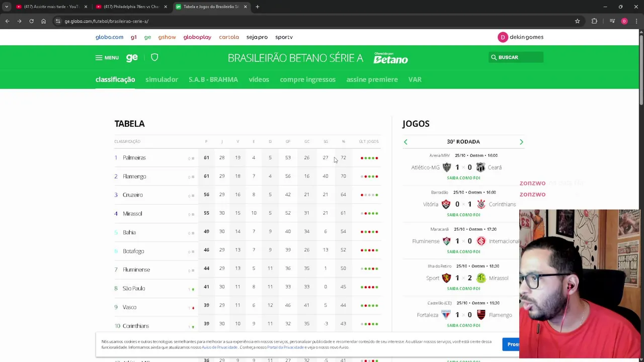Open SAIBA COMO FOI for Sport x Mirassol
The height and width of the screenshot is (362, 644).
click(x=463, y=289)
